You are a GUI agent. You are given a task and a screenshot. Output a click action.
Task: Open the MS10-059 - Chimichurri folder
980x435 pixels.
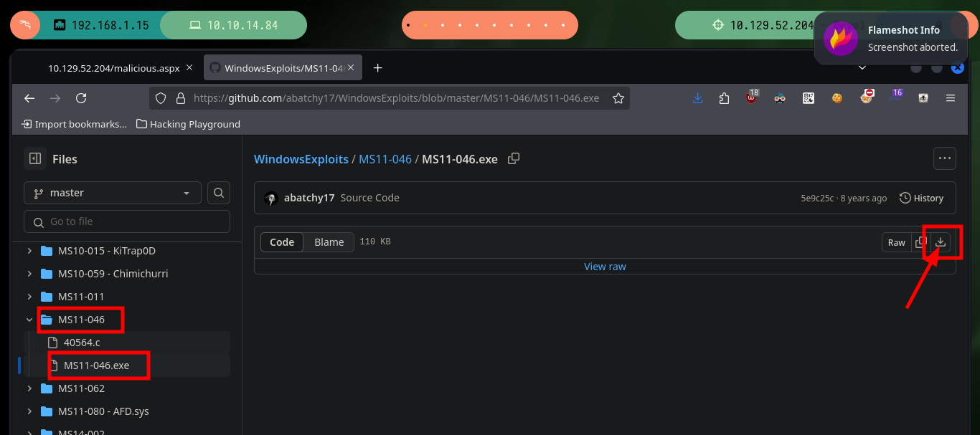click(x=113, y=274)
